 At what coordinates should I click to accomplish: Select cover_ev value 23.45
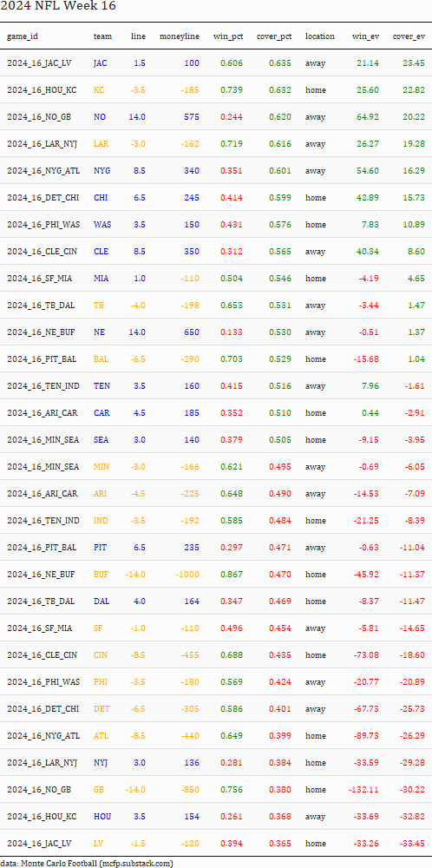pyautogui.click(x=413, y=63)
